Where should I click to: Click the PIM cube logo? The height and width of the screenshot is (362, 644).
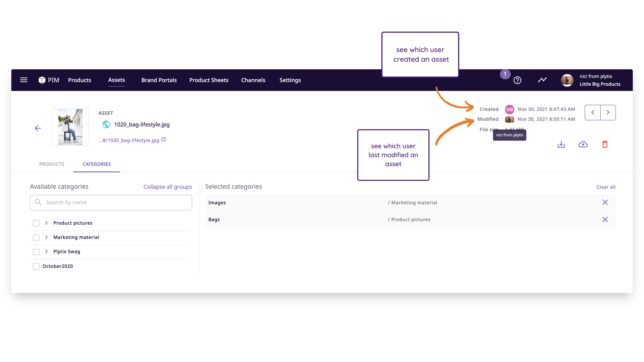(x=42, y=80)
